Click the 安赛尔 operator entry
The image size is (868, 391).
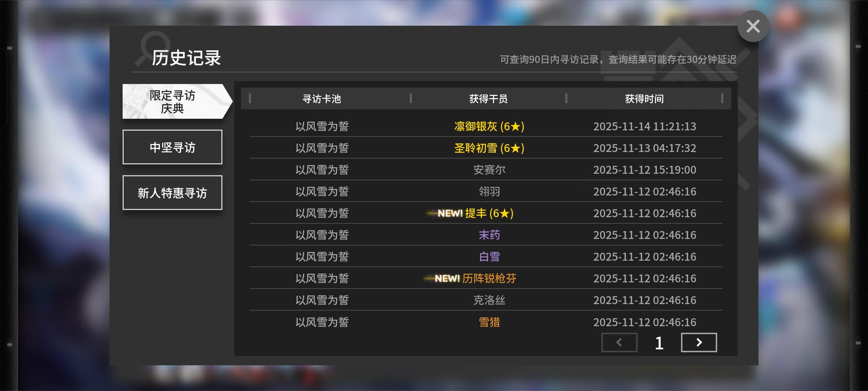click(489, 170)
